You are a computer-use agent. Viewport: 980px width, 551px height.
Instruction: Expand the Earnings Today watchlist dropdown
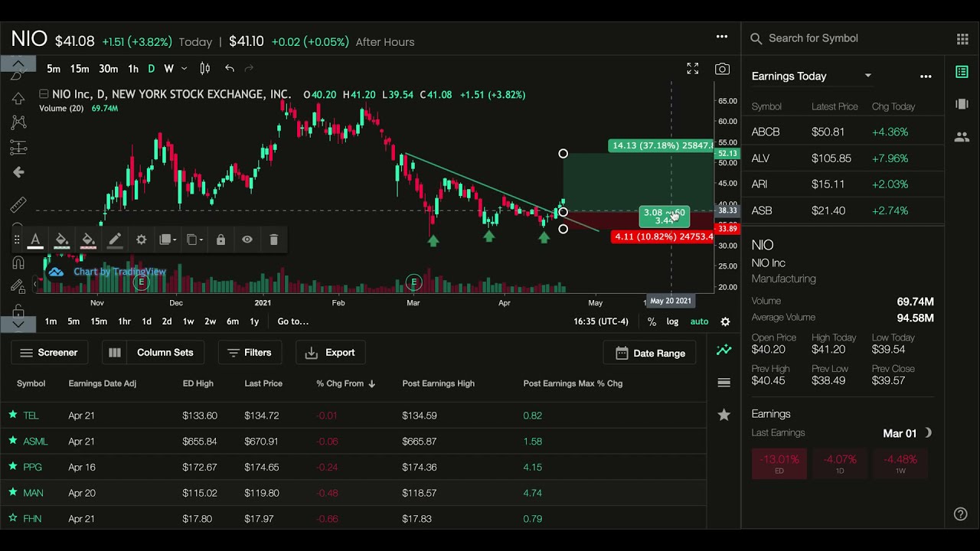(867, 76)
